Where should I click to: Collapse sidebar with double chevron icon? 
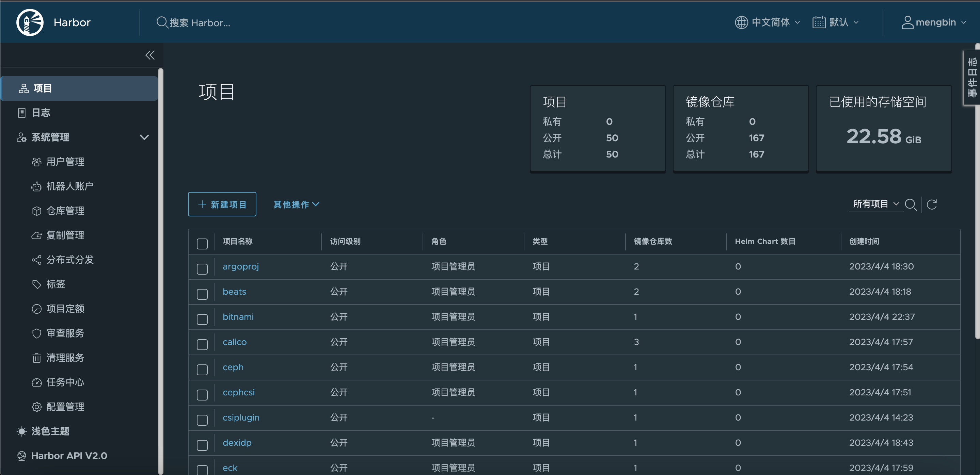coord(150,55)
